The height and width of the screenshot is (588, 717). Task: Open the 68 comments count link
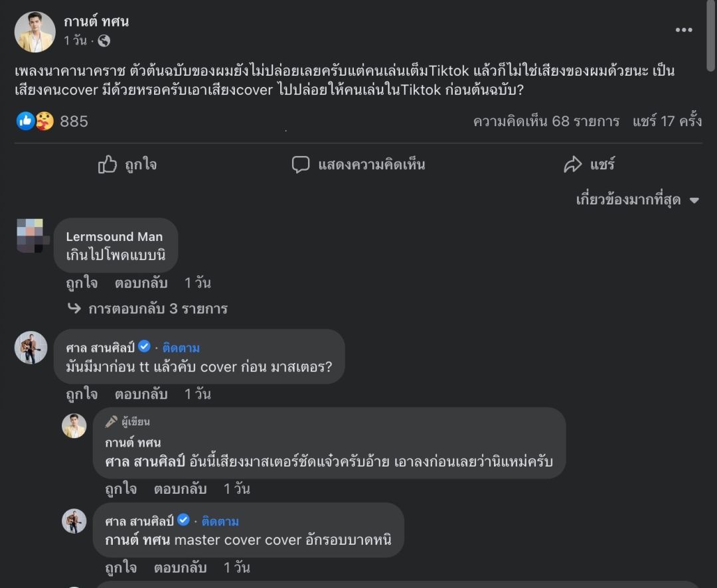pyautogui.click(x=546, y=121)
